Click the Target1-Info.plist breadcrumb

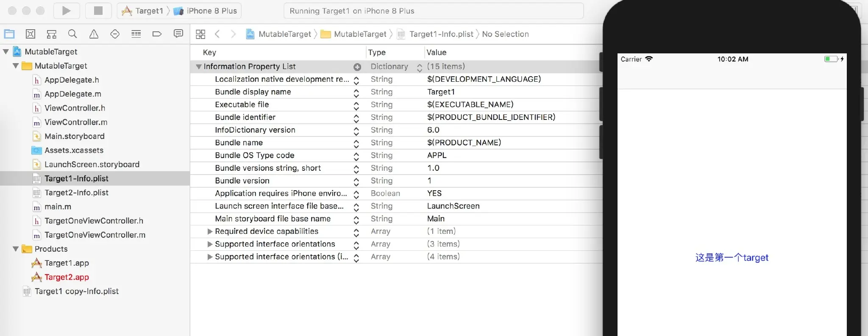pyautogui.click(x=435, y=34)
